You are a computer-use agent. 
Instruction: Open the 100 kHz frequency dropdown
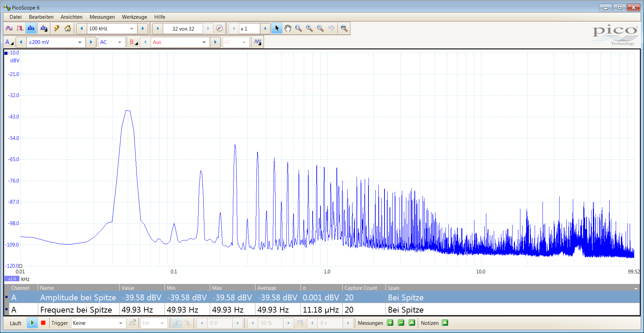132,29
